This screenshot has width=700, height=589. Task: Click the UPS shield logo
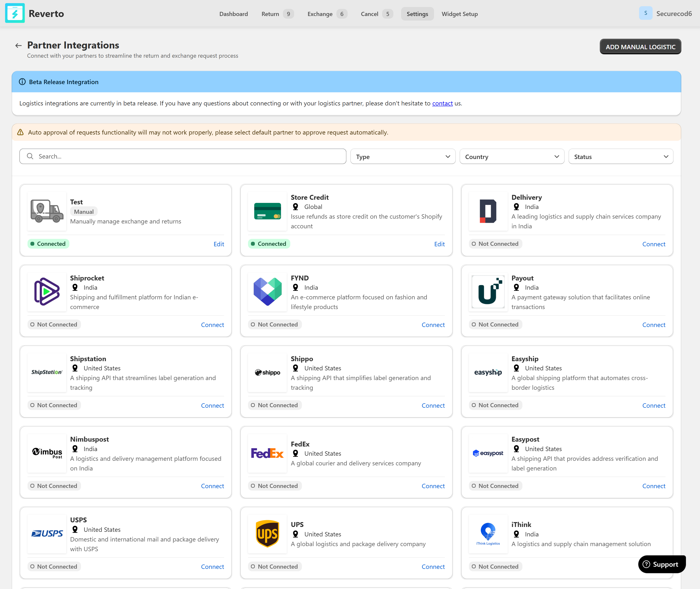pyautogui.click(x=267, y=534)
